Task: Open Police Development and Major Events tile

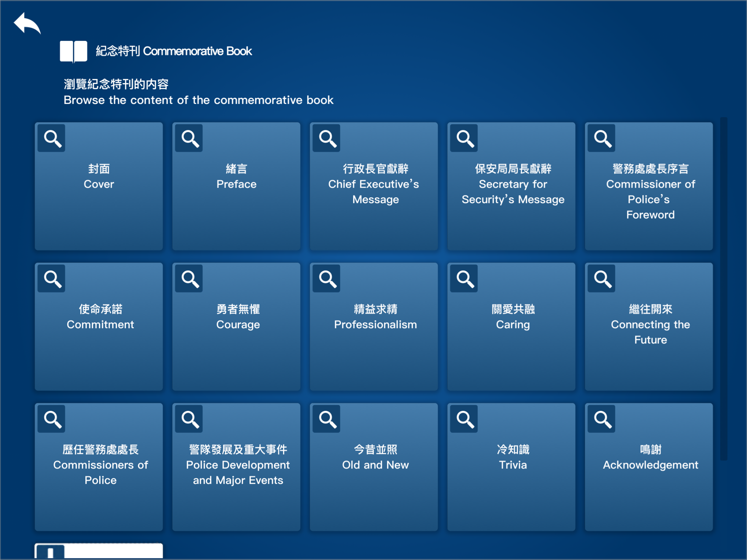Action: tap(236, 467)
